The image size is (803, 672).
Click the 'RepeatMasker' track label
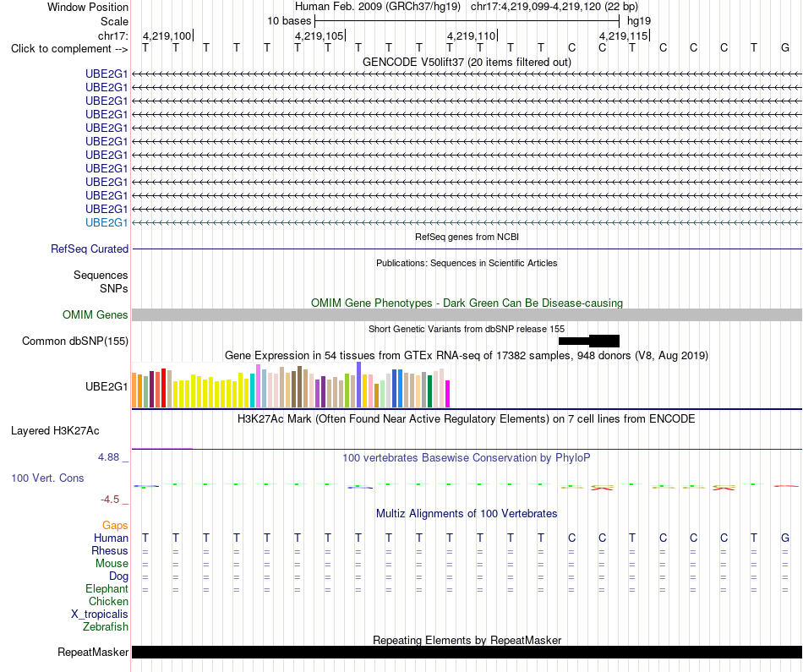(93, 652)
